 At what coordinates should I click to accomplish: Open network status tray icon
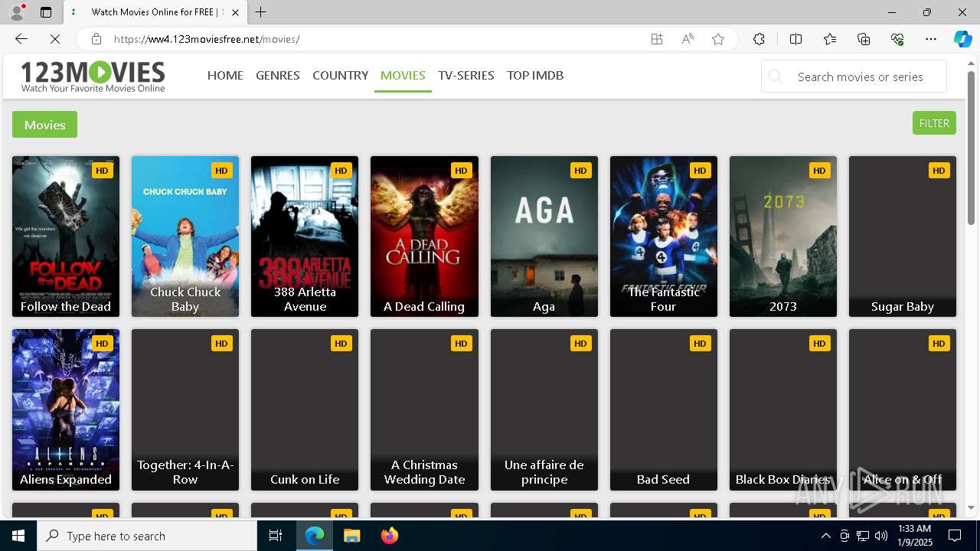click(x=863, y=536)
